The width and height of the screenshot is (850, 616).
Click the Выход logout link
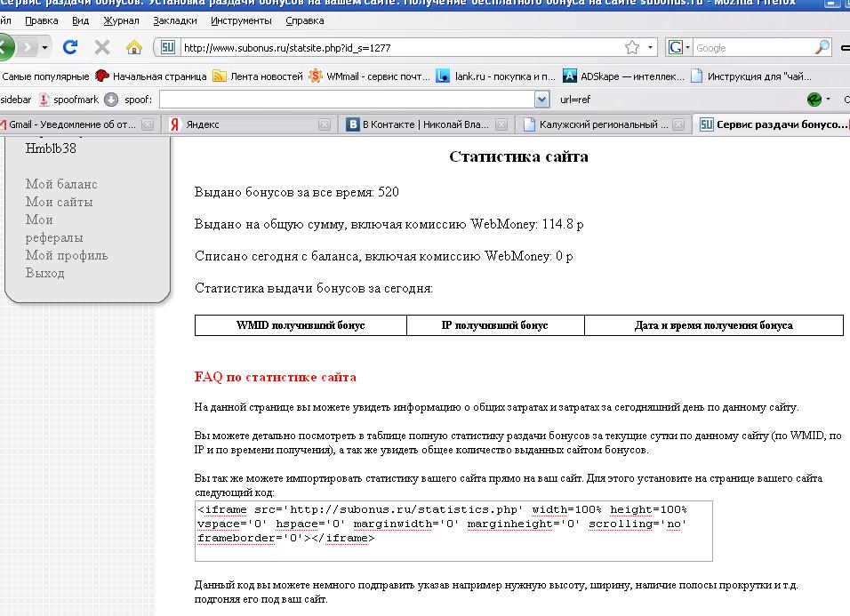click(x=45, y=273)
